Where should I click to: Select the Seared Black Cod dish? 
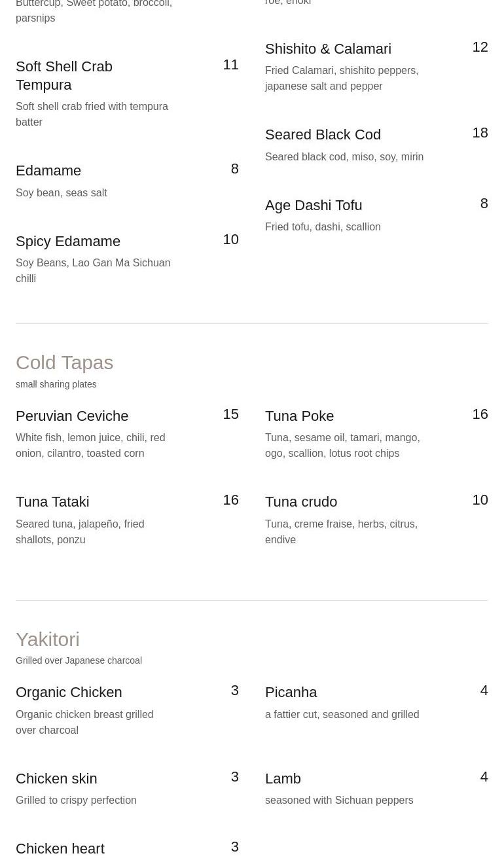323,135
